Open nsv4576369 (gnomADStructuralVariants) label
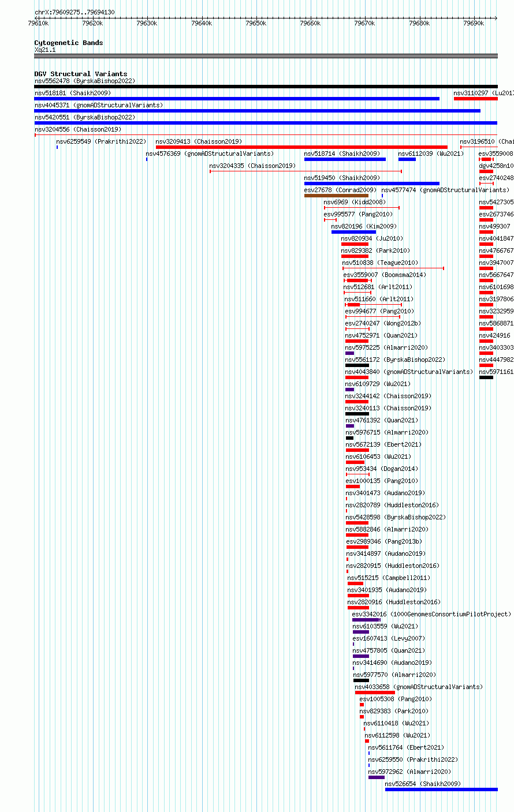The width and height of the screenshot is (514, 812). pos(210,154)
